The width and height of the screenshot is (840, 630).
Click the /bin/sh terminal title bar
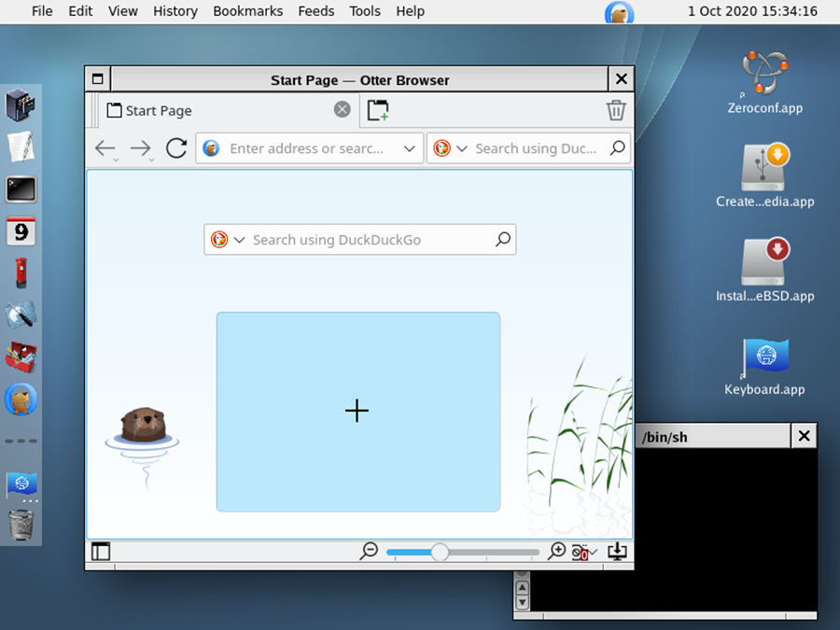pos(713,436)
